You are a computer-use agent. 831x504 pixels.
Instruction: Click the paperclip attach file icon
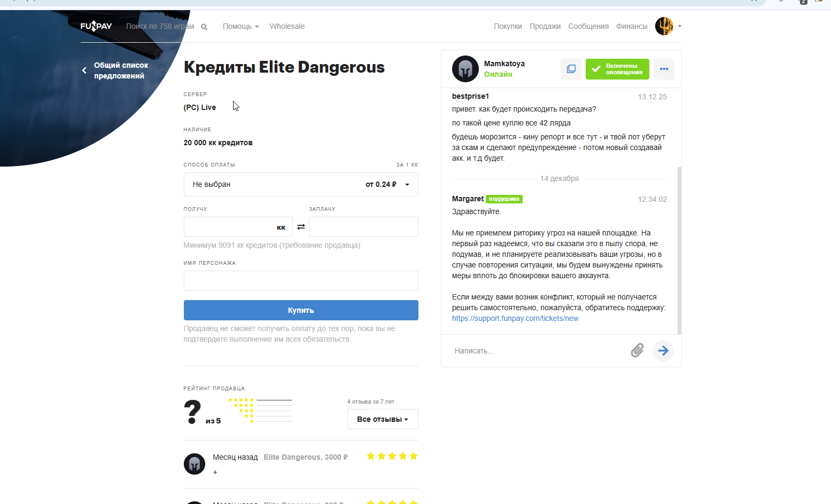(x=637, y=350)
